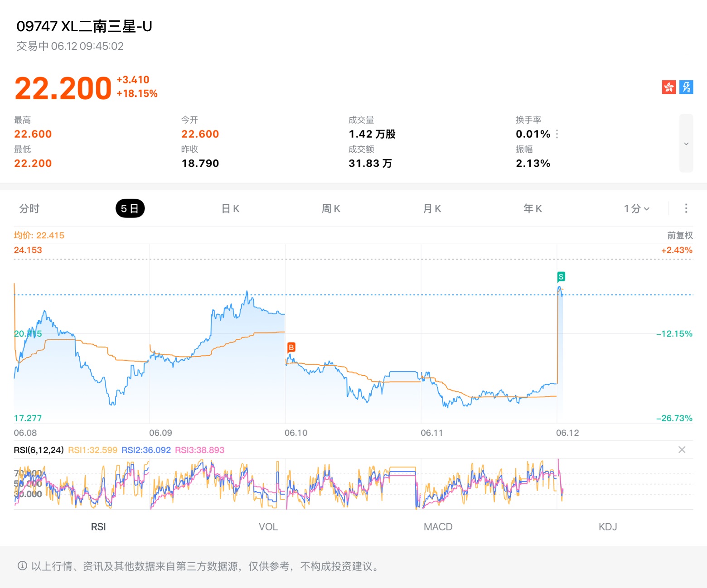This screenshot has height=588, width=707.
Task: Click the 成交量 value 1.42 万股
Action: point(372,134)
